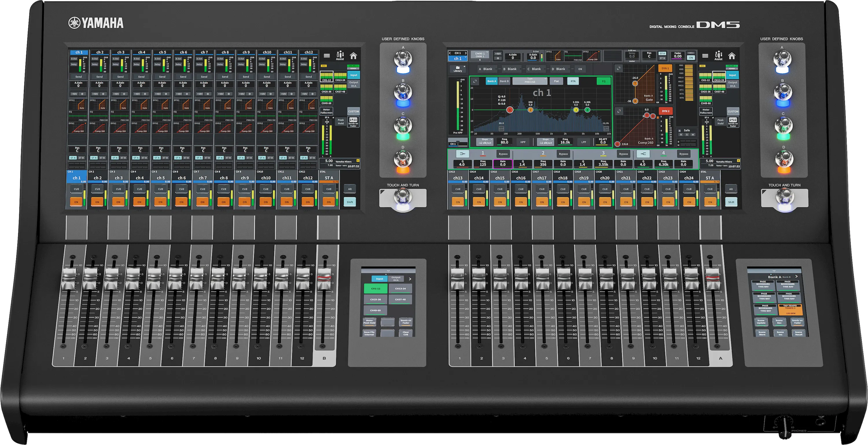Bypass EQ band 1
Screen dimensions: 868x445
tap(503, 154)
